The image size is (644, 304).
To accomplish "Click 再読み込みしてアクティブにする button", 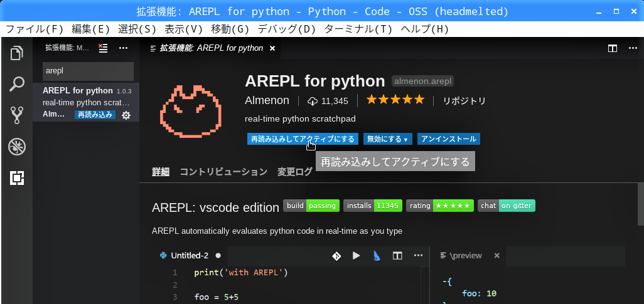I will coord(303,139).
